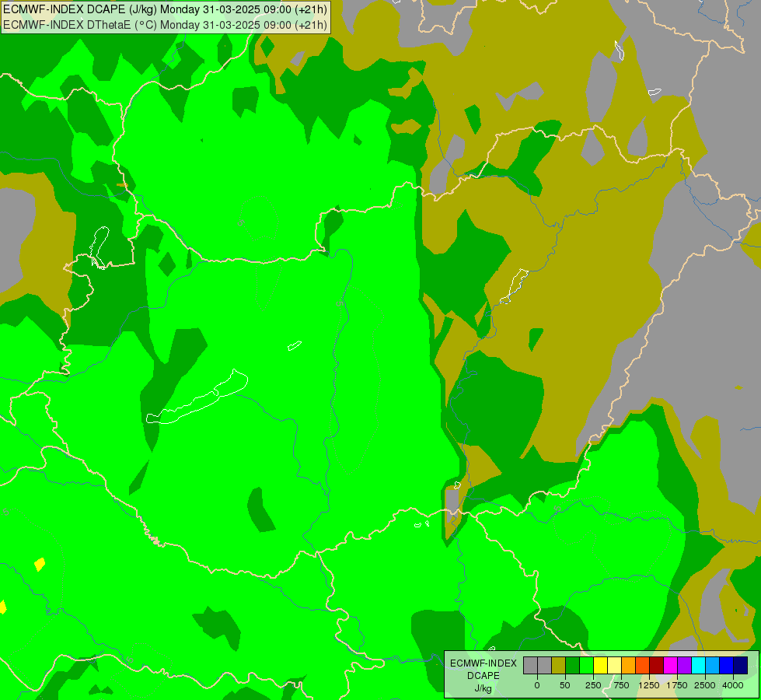
Task: Click the dark green legend swatch
Action: [572, 666]
